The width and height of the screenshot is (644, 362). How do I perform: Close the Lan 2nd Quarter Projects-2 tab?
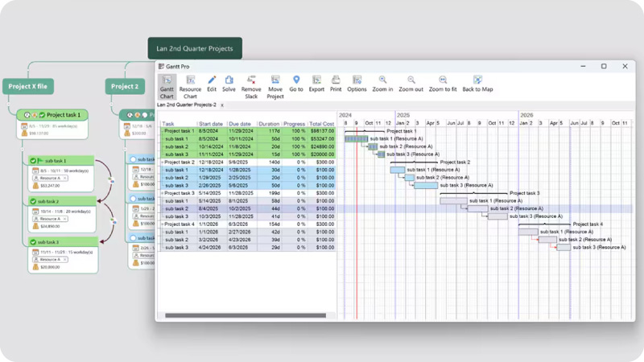coord(222,105)
